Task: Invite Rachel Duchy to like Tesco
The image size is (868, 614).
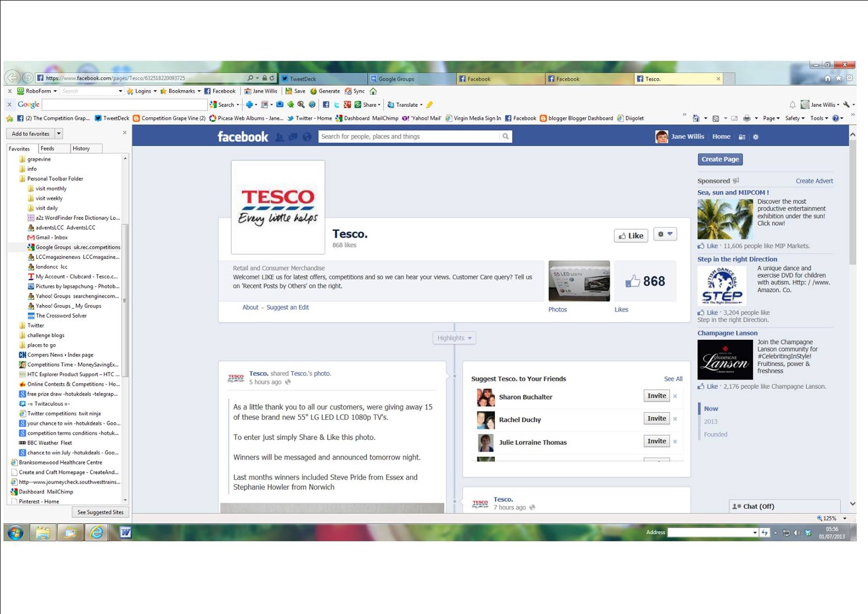Action: click(656, 419)
